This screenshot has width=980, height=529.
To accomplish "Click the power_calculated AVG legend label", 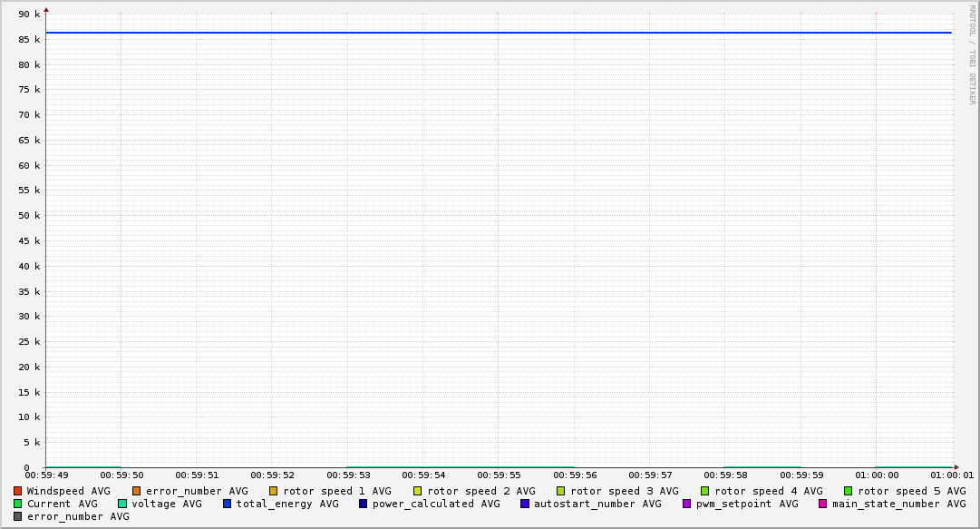I will 435,504.
